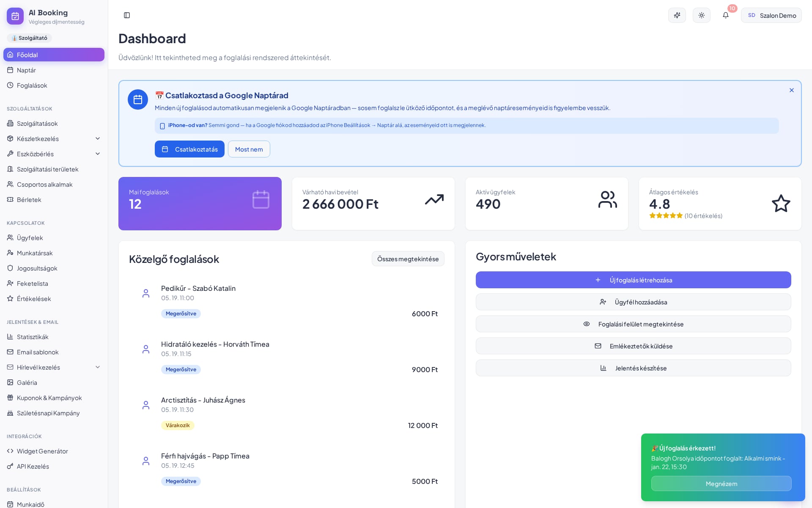The width and height of the screenshot is (812, 508).
Task: Click the Bérletek ticket icon
Action: click(10, 199)
